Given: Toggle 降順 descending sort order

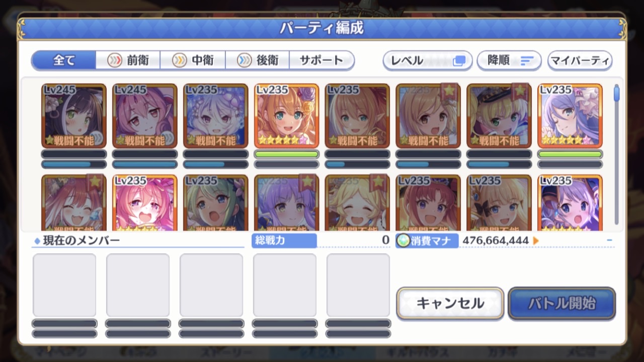Looking at the screenshot, I should coord(509,61).
